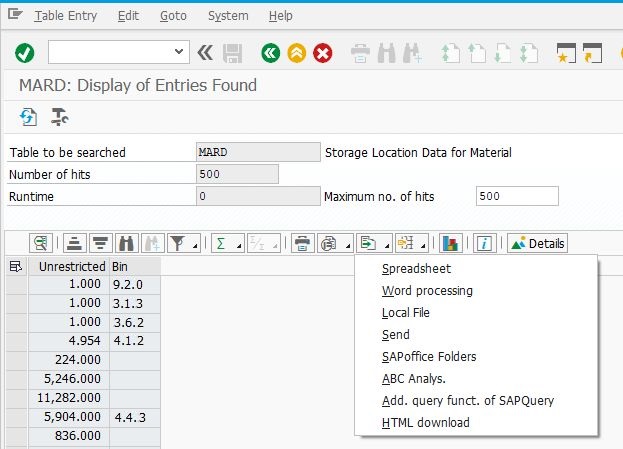The height and width of the screenshot is (449, 623).
Task: Click the ALV Details magnifier icon
Action: pos(41,243)
